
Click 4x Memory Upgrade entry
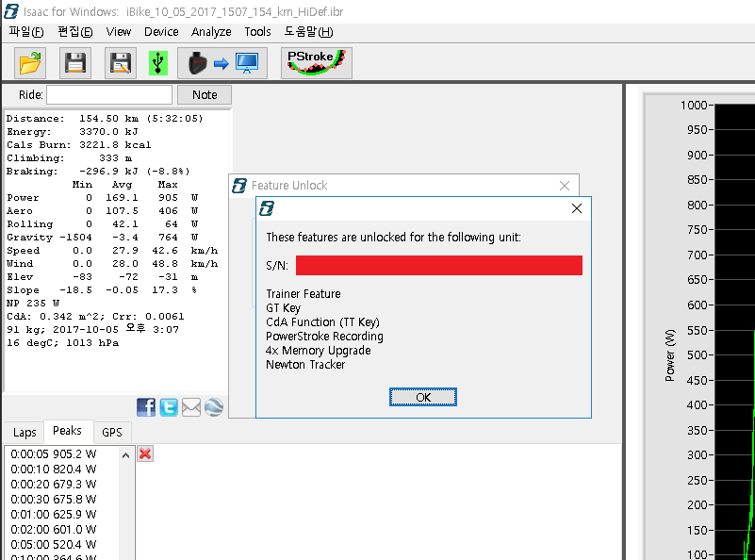coord(319,350)
